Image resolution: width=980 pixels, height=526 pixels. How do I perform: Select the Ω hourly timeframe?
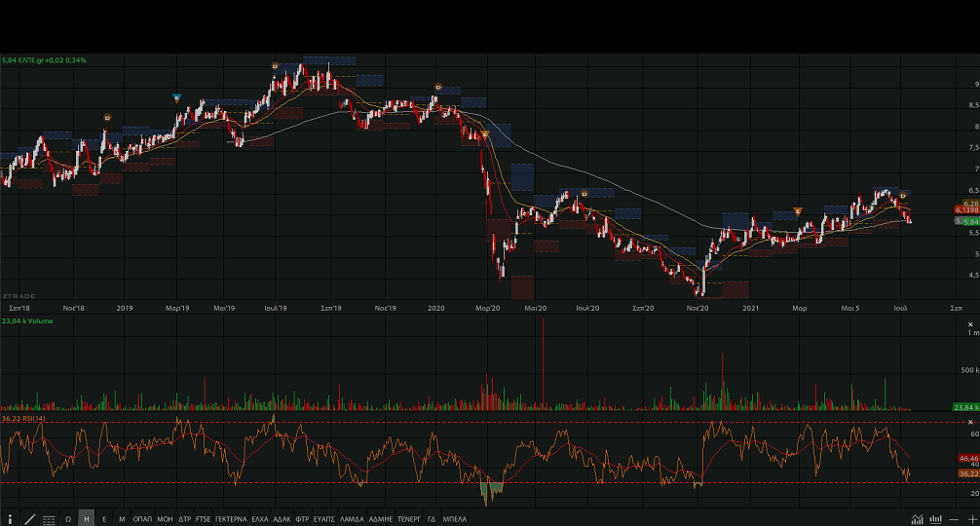[x=68, y=519]
